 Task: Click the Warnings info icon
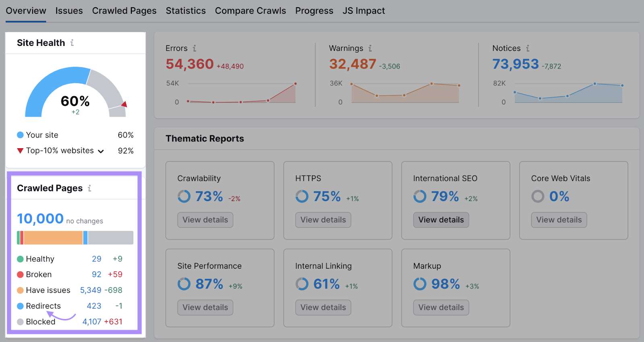(370, 48)
